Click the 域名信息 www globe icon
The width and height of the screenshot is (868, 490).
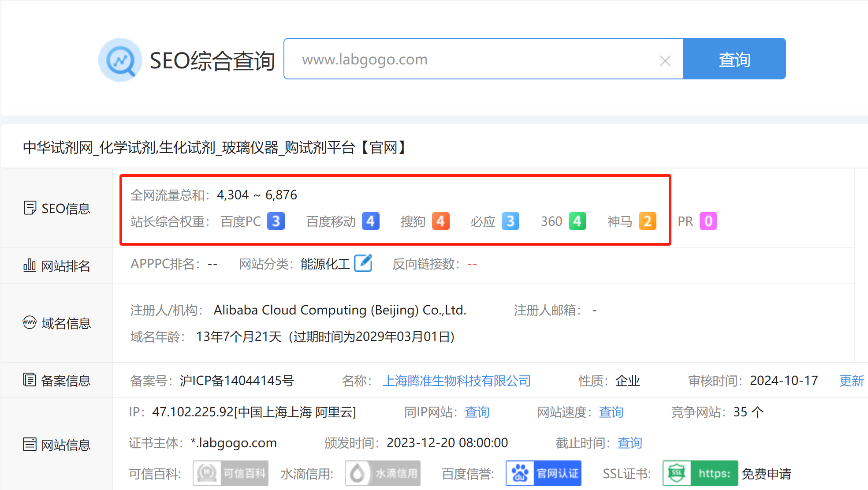[x=30, y=323]
